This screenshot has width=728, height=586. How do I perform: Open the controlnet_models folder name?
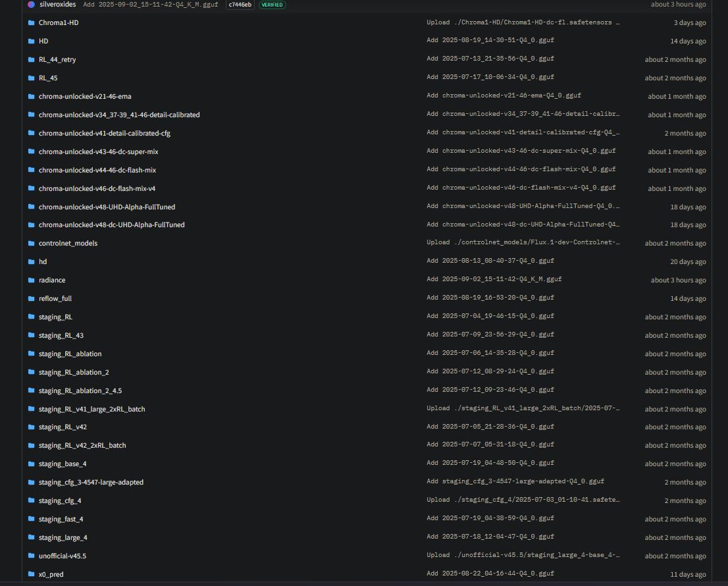(x=68, y=244)
